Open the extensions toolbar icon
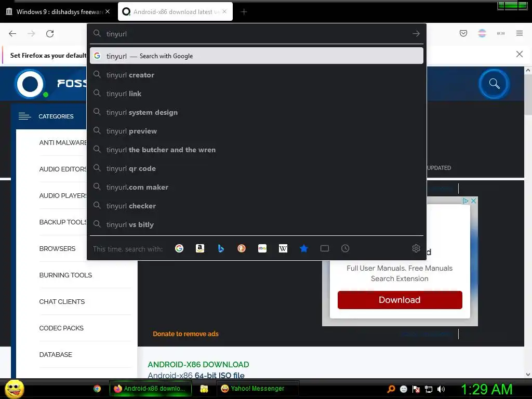 pyautogui.click(x=501, y=33)
